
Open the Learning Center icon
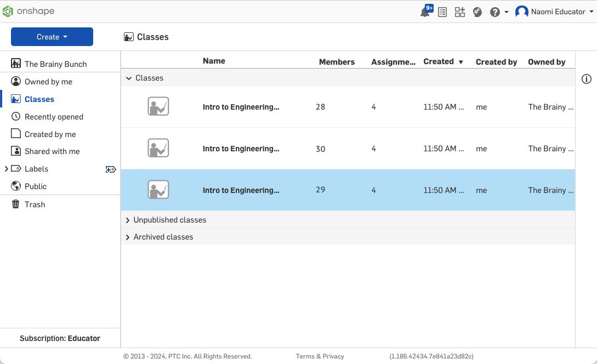[477, 12]
